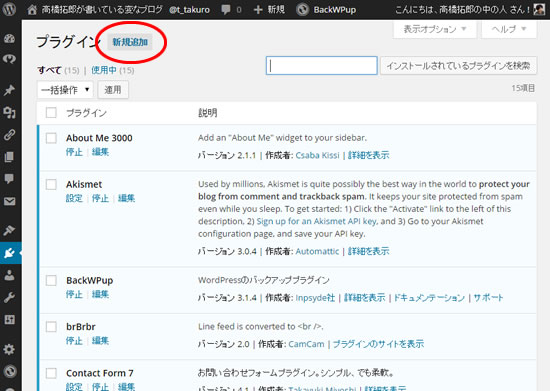This screenshot has height=391, width=550.
Task: Open the Tools wrench icon in the sidebar
Action: click(9, 297)
